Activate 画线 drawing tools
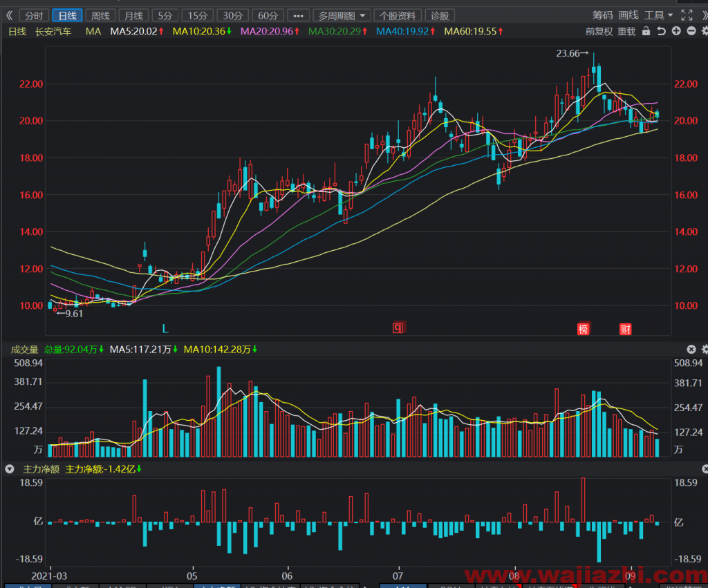Viewport: 708px width, 588px height. pyautogui.click(x=628, y=15)
